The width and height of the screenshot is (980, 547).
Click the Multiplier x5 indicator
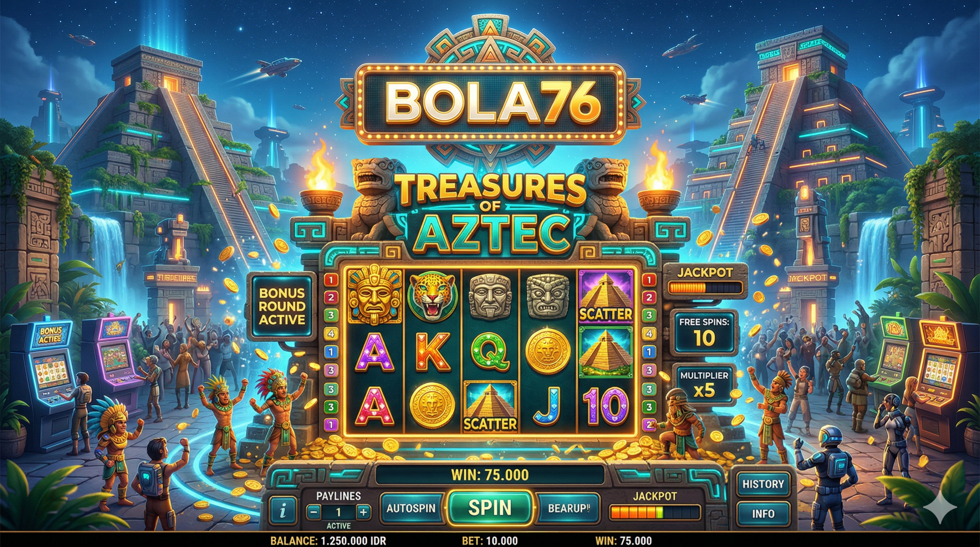click(x=704, y=384)
